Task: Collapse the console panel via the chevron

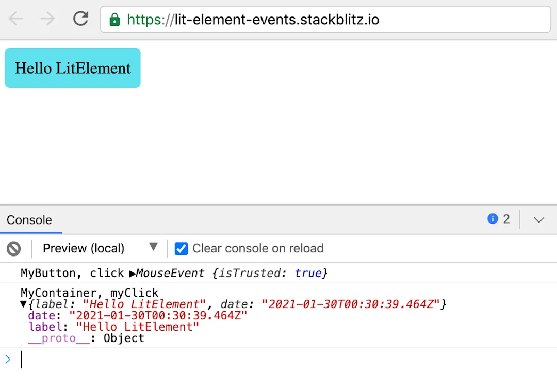Action: pyautogui.click(x=538, y=220)
